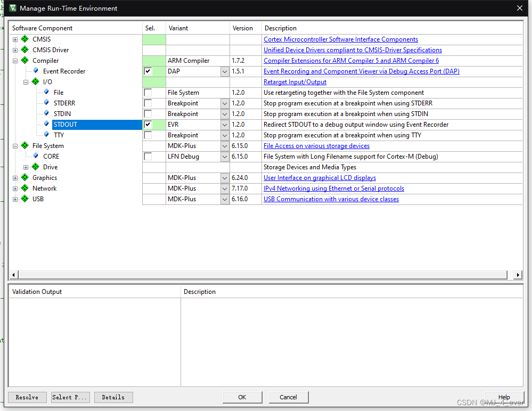Open the IPv4 Networking description link

(x=334, y=188)
